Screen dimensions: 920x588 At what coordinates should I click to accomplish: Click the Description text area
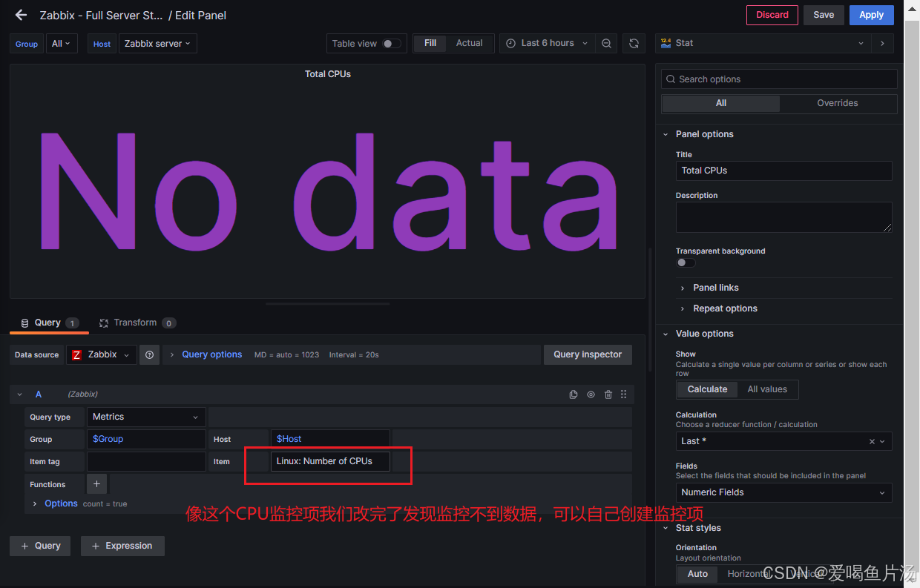tap(783, 217)
